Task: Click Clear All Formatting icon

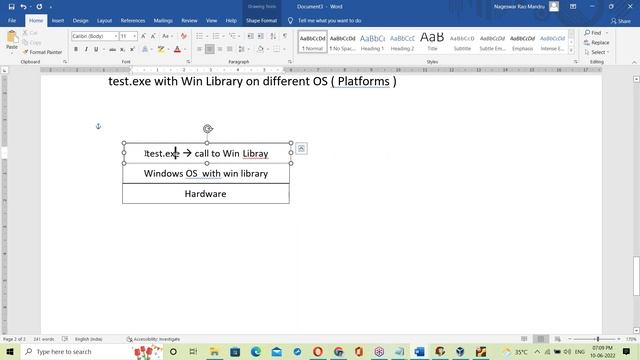Action: pyautogui.click(x=184, y=36)
